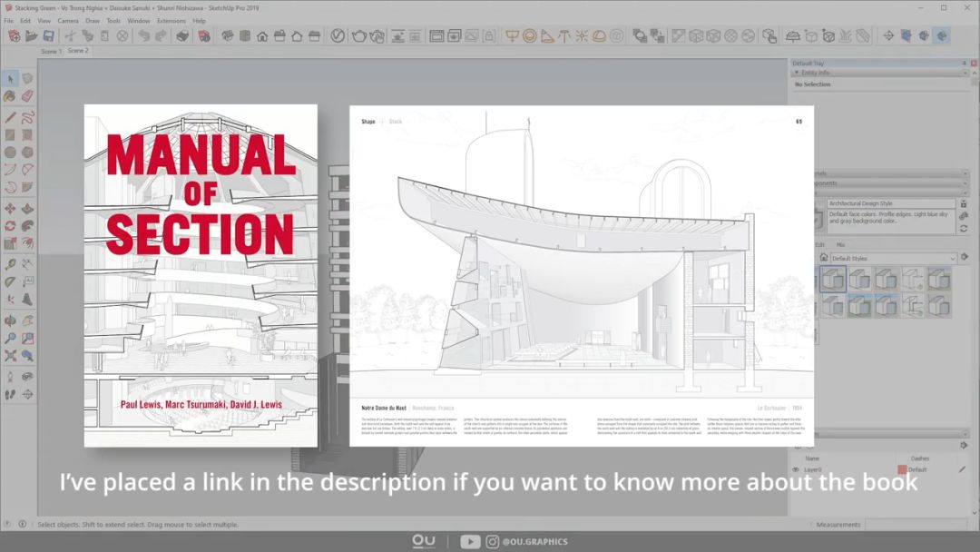Open the Camera menu
Image resolution: width=980 pixels, height=552 pixels.
68,21
